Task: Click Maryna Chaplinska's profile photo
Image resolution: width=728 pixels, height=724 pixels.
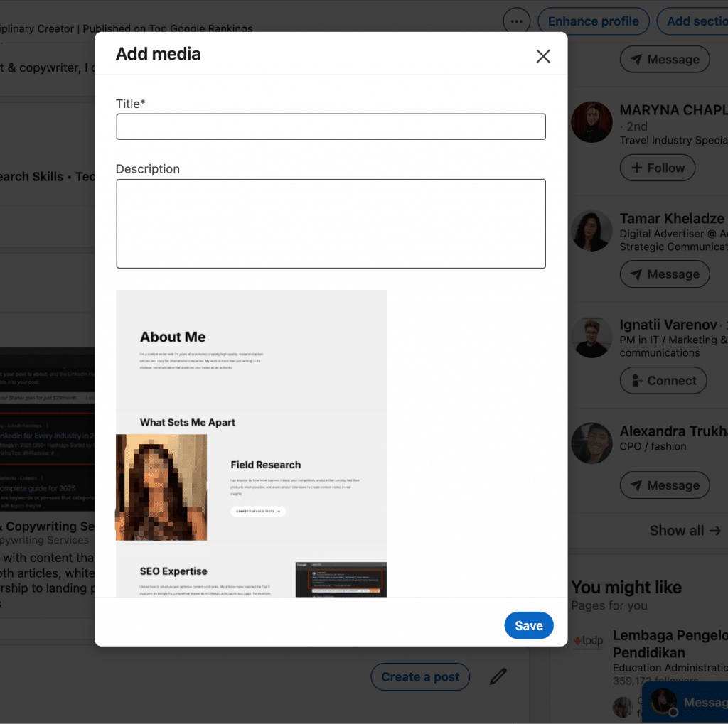Action: [x=591, y=121]
